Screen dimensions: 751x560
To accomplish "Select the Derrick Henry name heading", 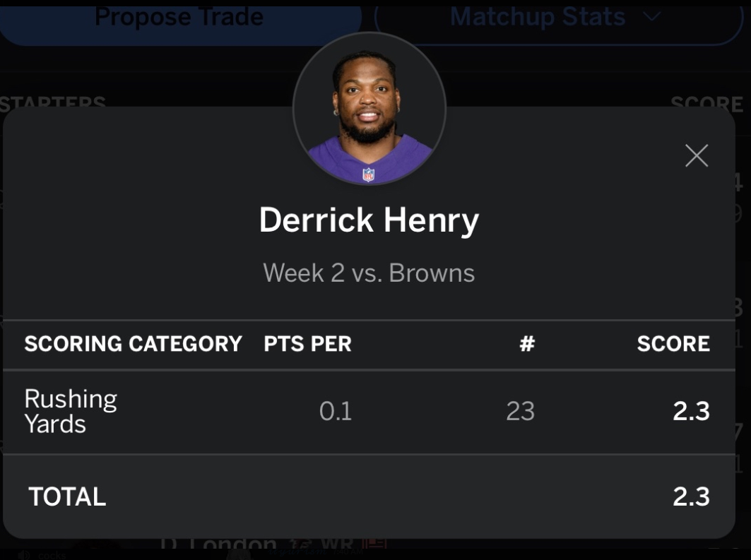I will pyautogui.click(x=369, y=220).
